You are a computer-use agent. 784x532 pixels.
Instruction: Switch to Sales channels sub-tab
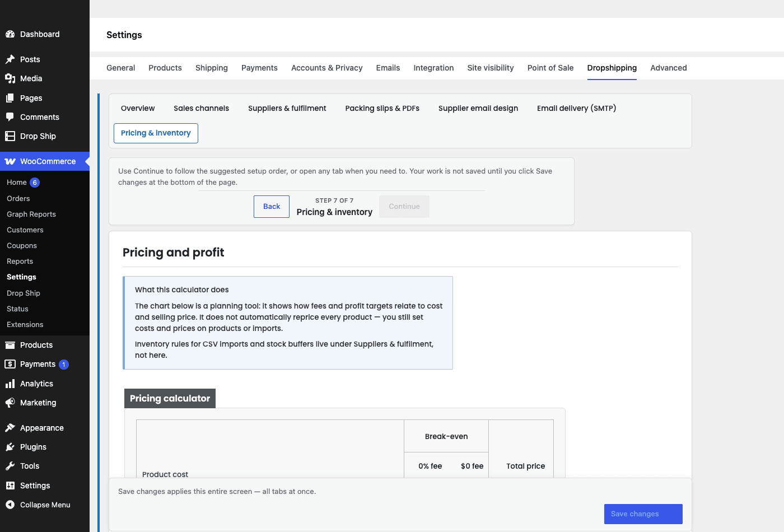click(x=201, y=109)
